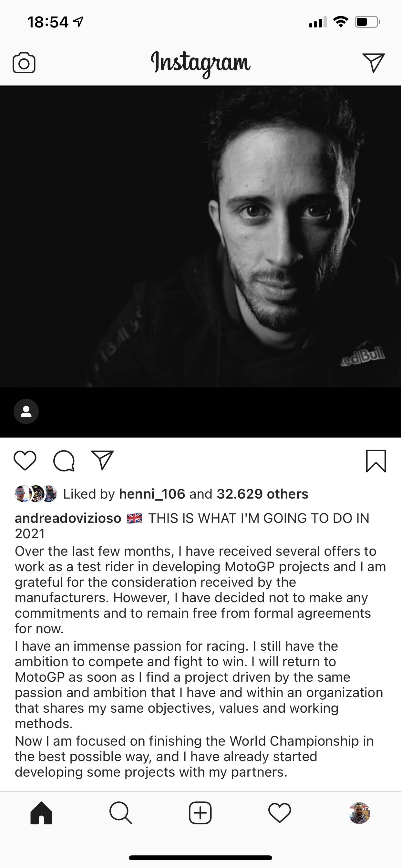This screenshot has height=868, width=401.
Task: Tap the status bar clock showing 18:54
Action: [48, 22]
